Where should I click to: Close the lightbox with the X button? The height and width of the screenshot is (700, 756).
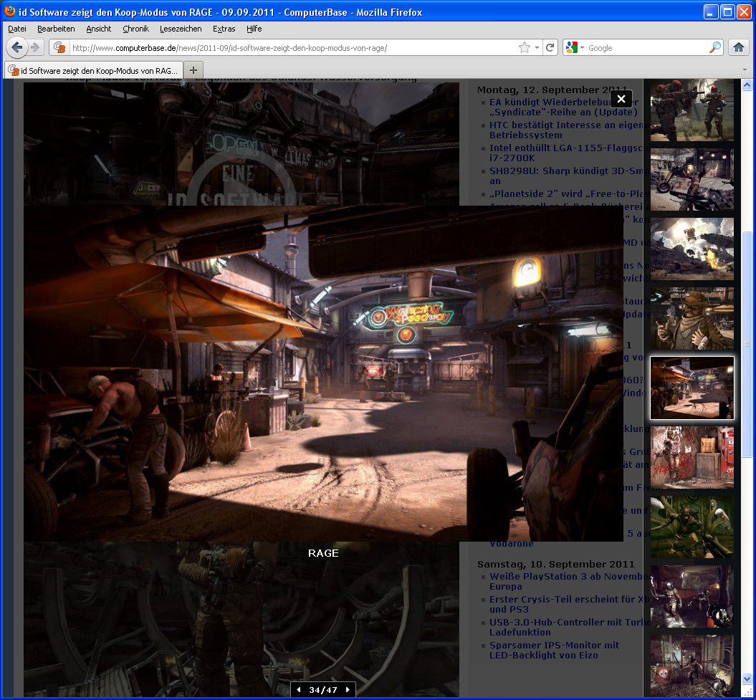pyautogui.click(x=621, y=99)
